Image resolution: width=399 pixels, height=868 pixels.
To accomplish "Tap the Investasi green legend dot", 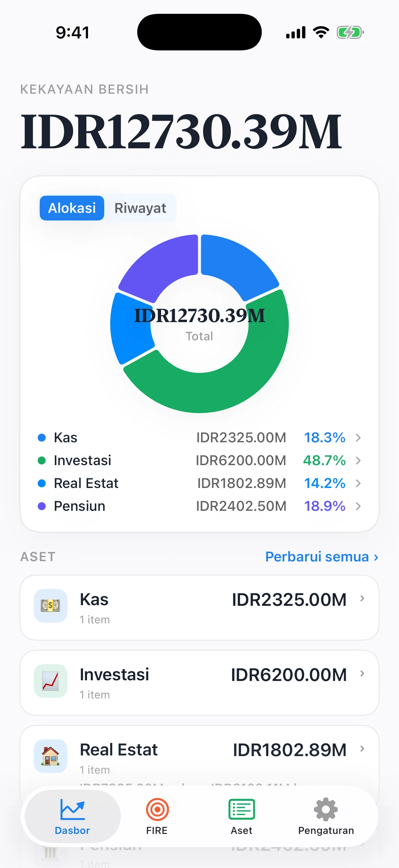I will coord(42,460).
